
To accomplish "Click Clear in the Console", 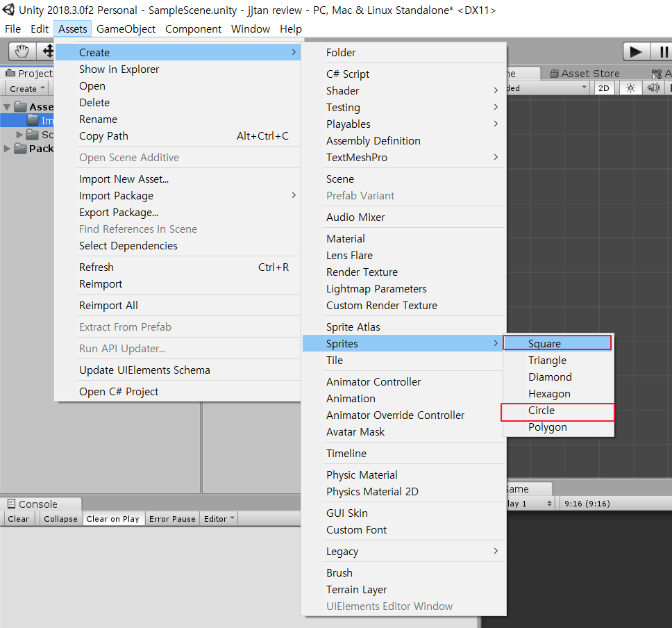I will click(x=19, y=519).
